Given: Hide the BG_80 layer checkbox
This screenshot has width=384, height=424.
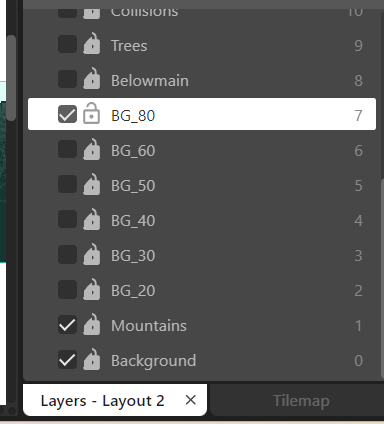Looking at the screenshot, I should coord(67,114).
